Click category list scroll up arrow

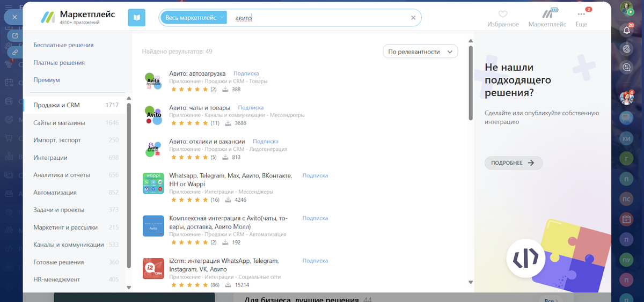click(x=129, y=99)
